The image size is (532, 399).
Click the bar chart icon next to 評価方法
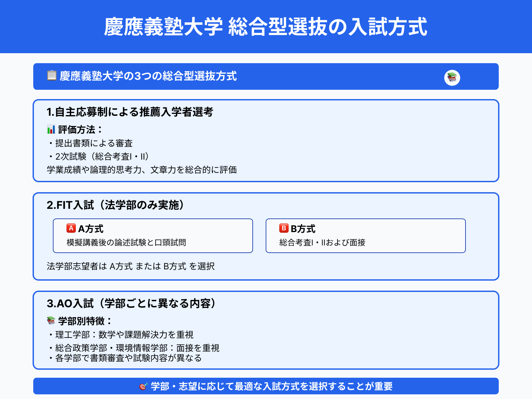point(51,129)
